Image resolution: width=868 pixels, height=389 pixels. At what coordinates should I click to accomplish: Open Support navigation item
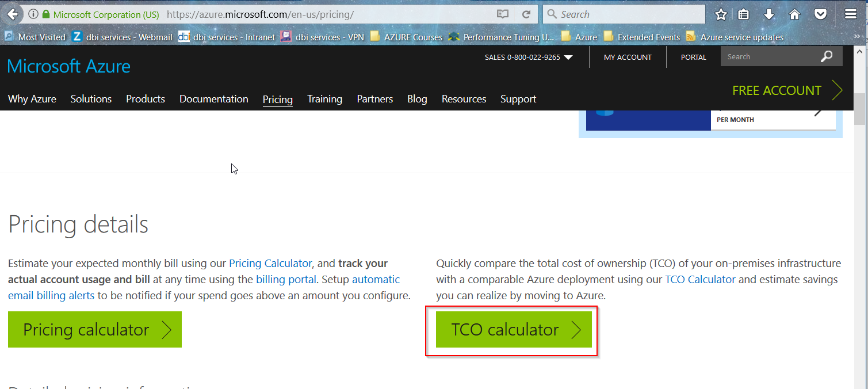click(518, 99)
